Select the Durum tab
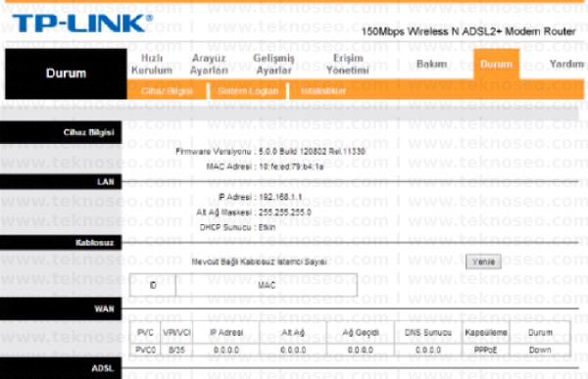 496,64
